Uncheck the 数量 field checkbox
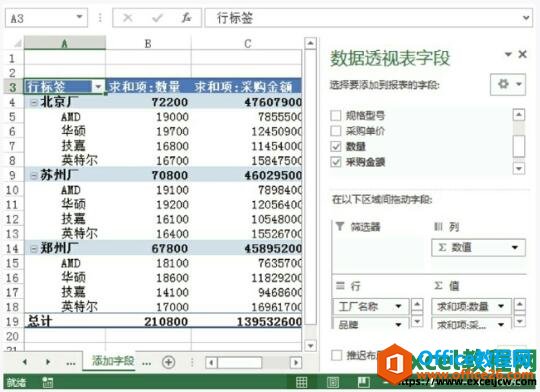The height and width of the screenshot is (392, 540). [336, 146]
